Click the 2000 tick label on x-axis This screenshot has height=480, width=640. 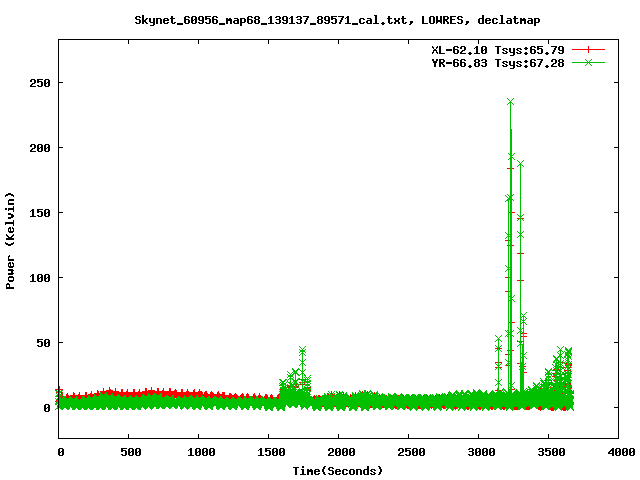[x=338, y=453]
